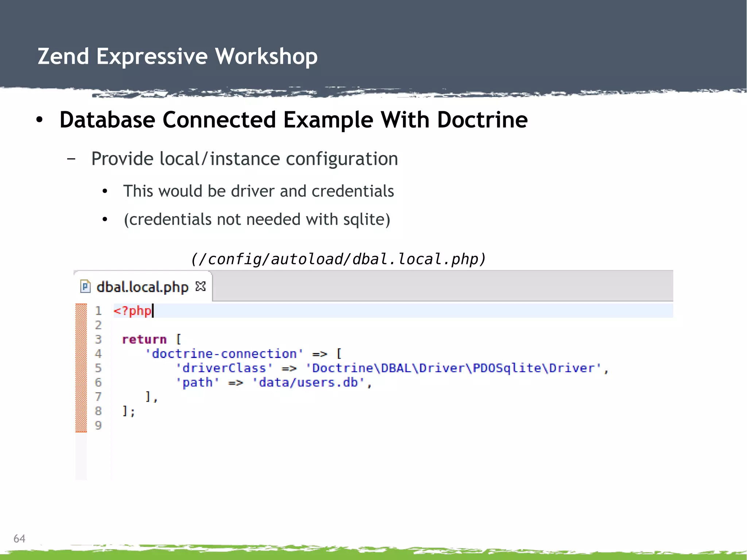The image size is (747, 560).
Task: Click the 'doctrine-connection' key string
Action: 224,354
